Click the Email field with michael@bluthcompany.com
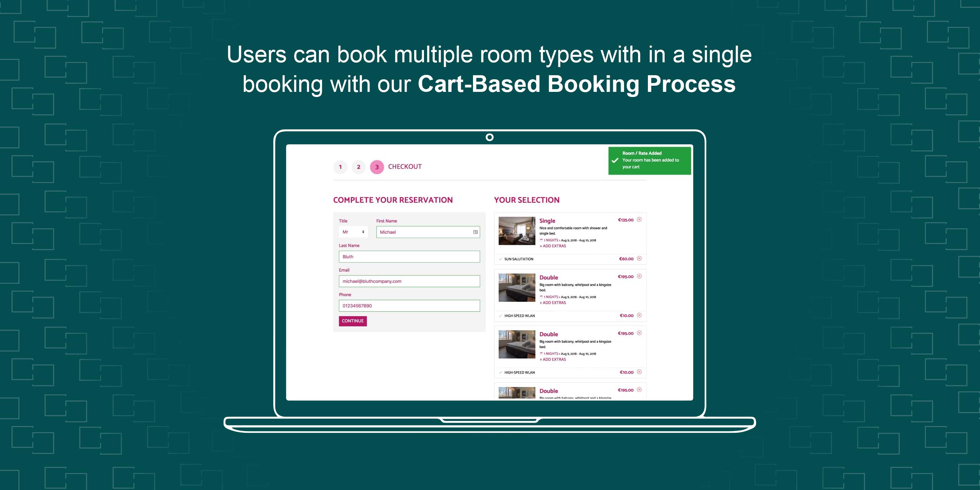 [409, 281]
